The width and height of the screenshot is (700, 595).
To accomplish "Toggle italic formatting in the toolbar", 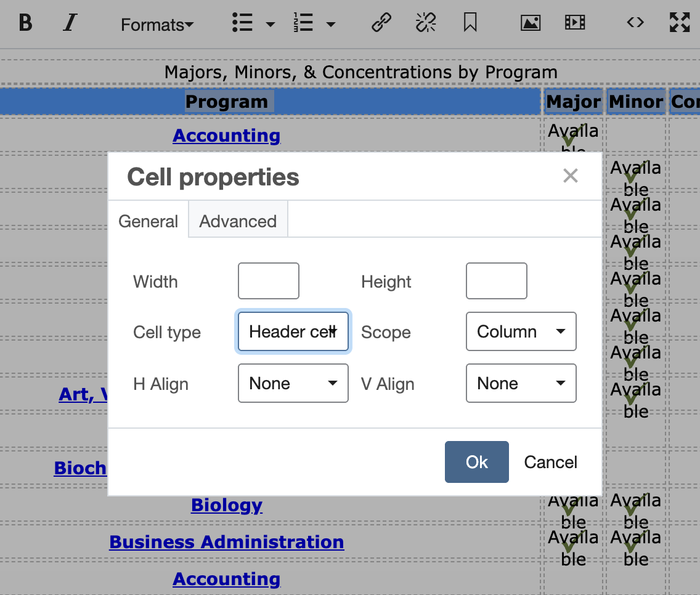I will (x=69, y=23).
